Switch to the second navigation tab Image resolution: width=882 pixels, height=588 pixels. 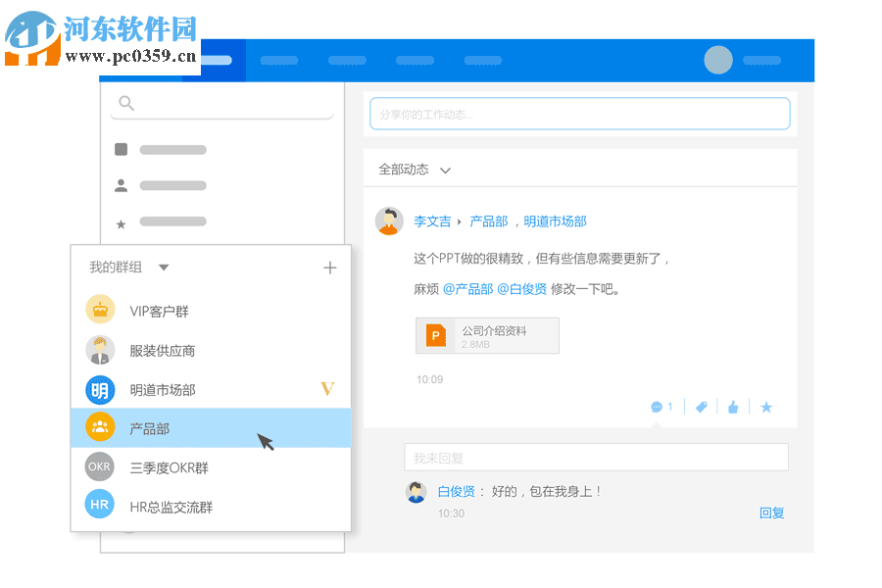pos(279,60)
